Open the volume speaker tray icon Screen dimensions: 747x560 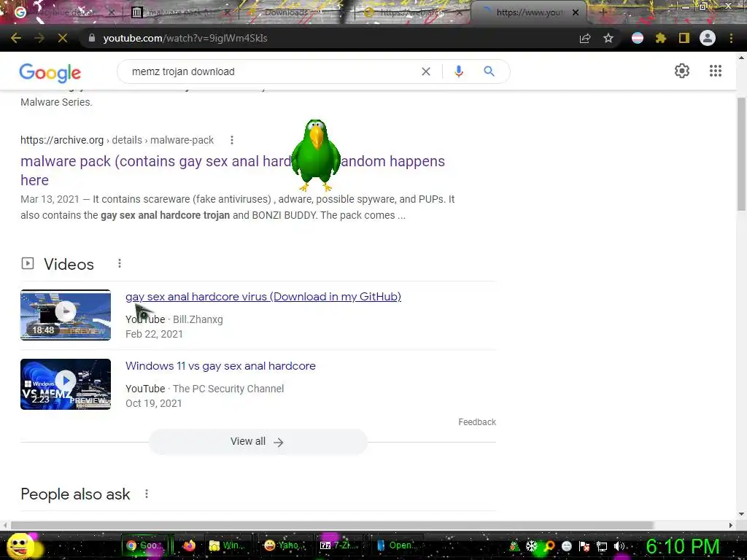[x=619, y=546]
